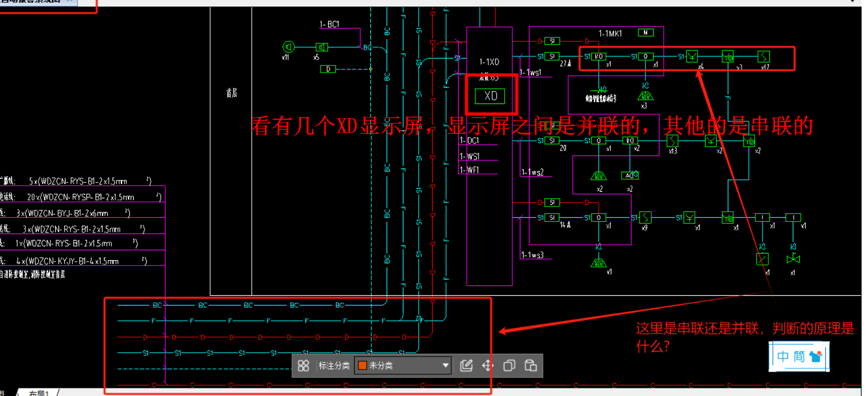Toggle simplified Chinese 简 mode
Screen dimensions: 868x396
click(799, 356)
